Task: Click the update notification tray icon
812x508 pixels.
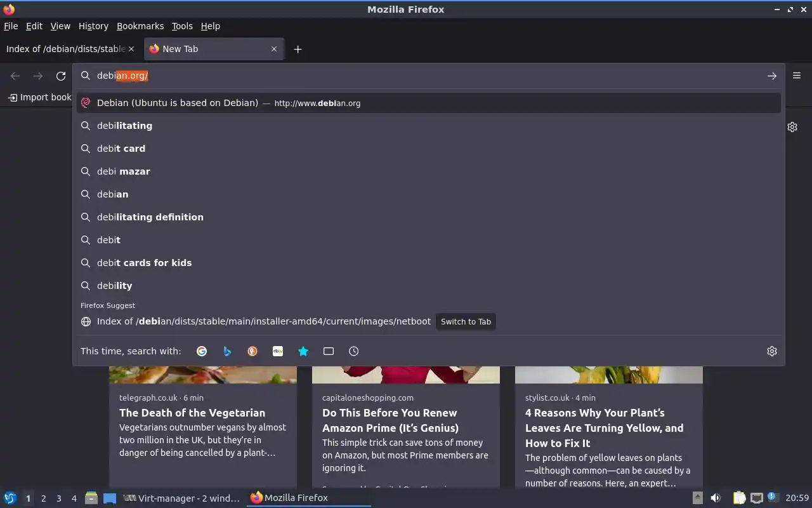Action: coord(772,497)
